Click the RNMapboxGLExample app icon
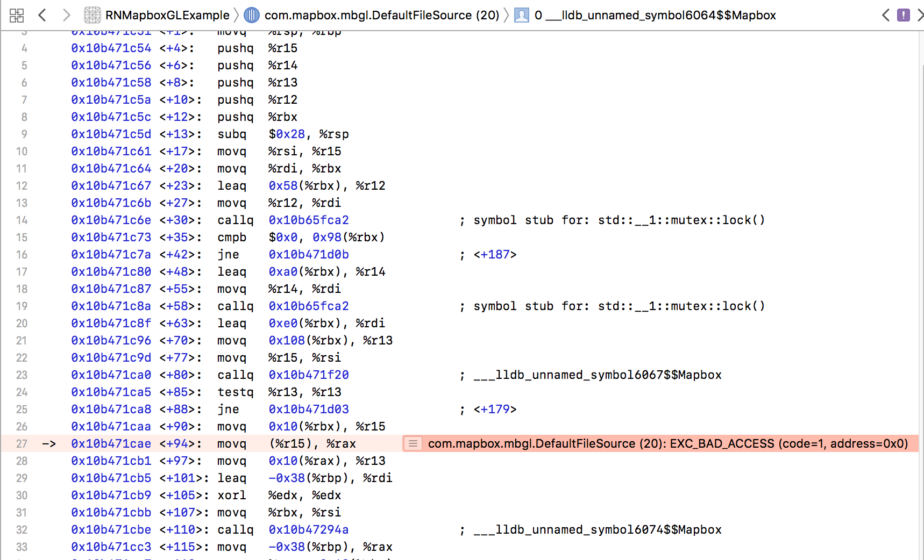 pyautogui.click(x=93, y=15)
